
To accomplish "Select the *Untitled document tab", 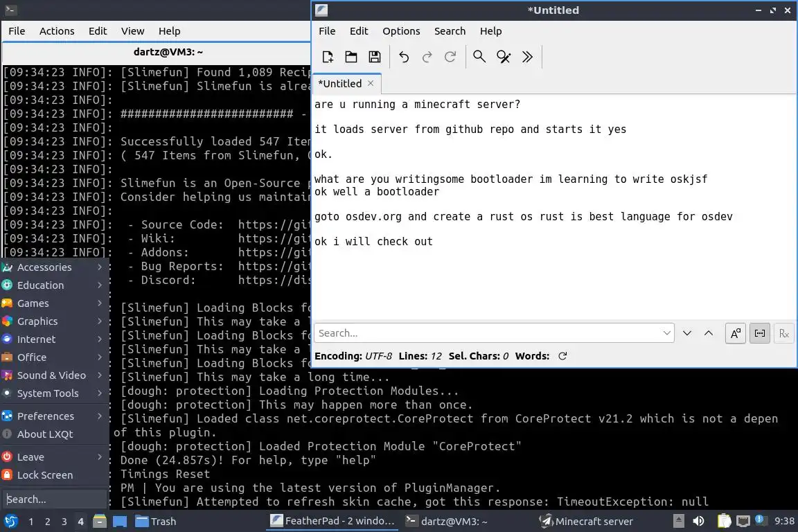I will point(346,84).
